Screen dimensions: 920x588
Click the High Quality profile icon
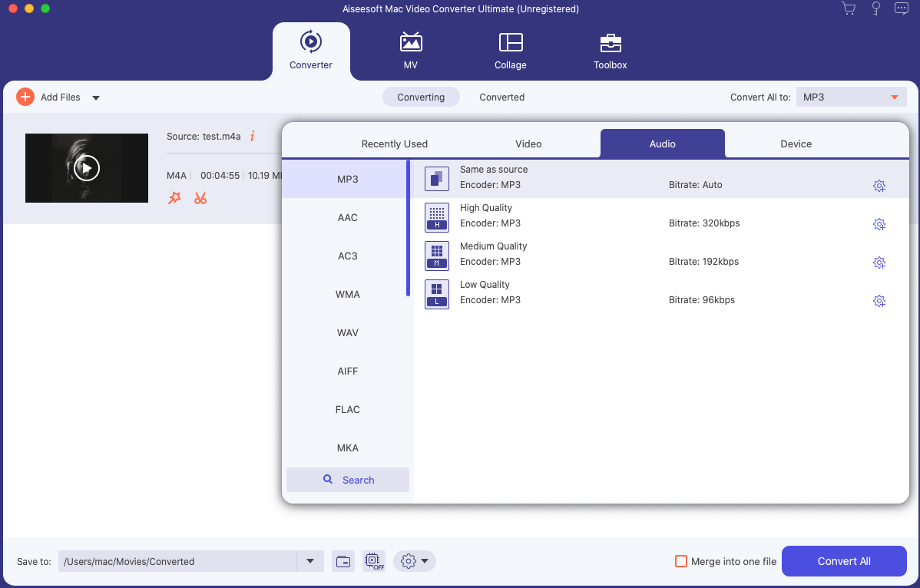point(436,217)
